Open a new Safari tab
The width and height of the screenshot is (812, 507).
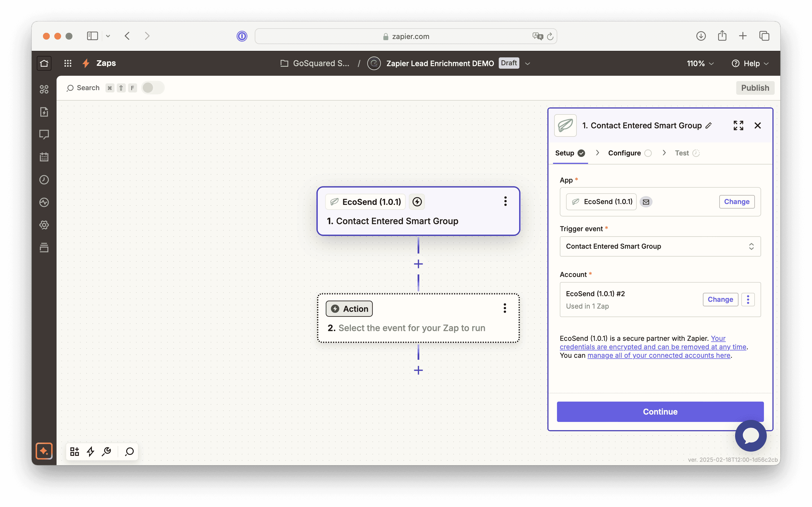(742, 36)
